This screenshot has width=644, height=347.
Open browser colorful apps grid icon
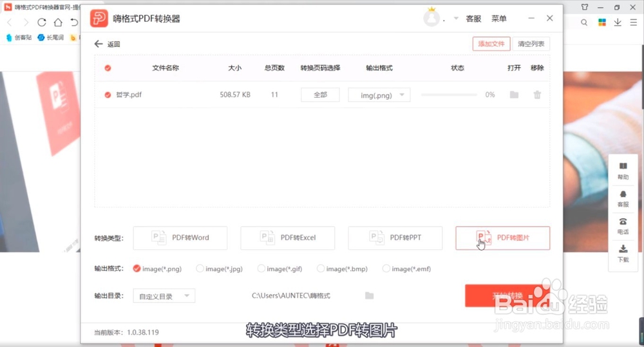pos(601,23)
